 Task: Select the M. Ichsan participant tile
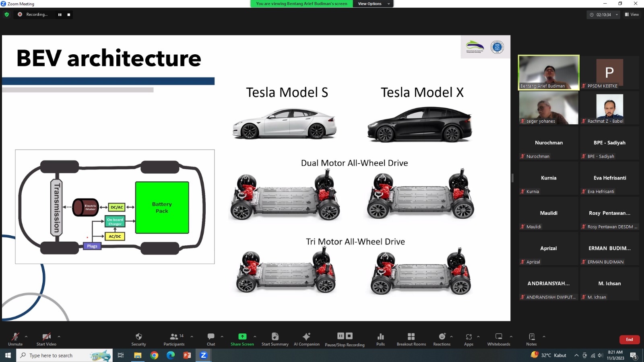(609, 284)
